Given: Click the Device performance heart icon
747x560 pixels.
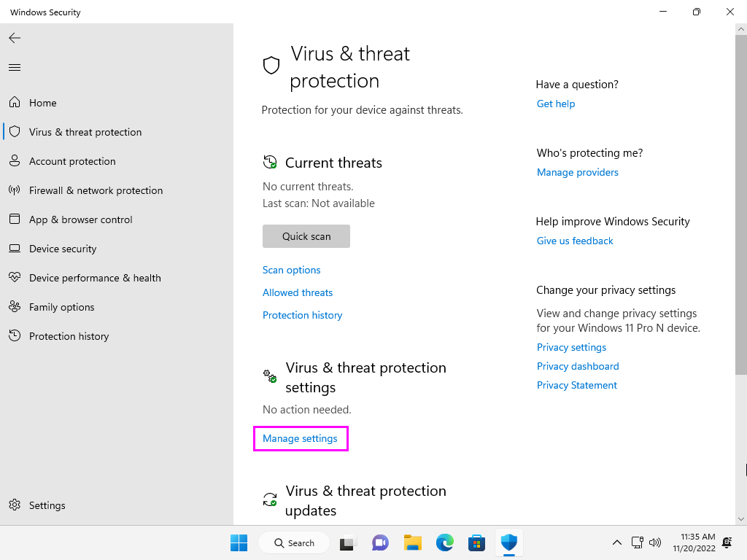Looking at the screenshot, I should 15,277.
